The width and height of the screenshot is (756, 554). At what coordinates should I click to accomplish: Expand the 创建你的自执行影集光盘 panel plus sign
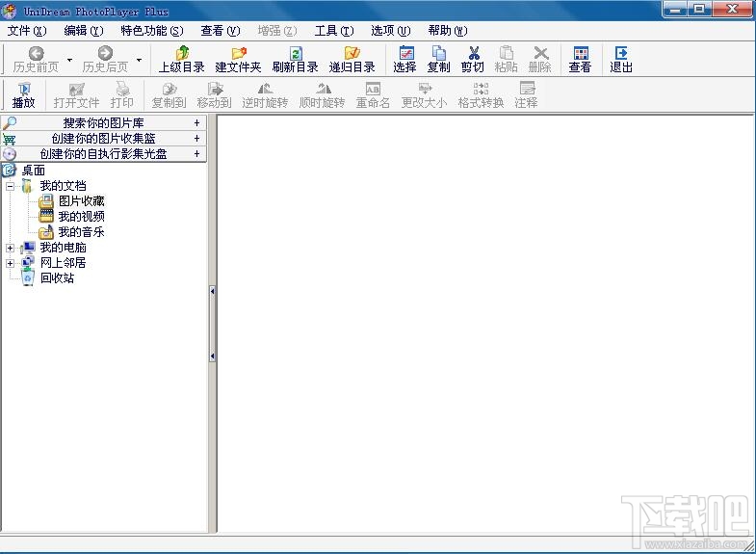coord(196,154)
